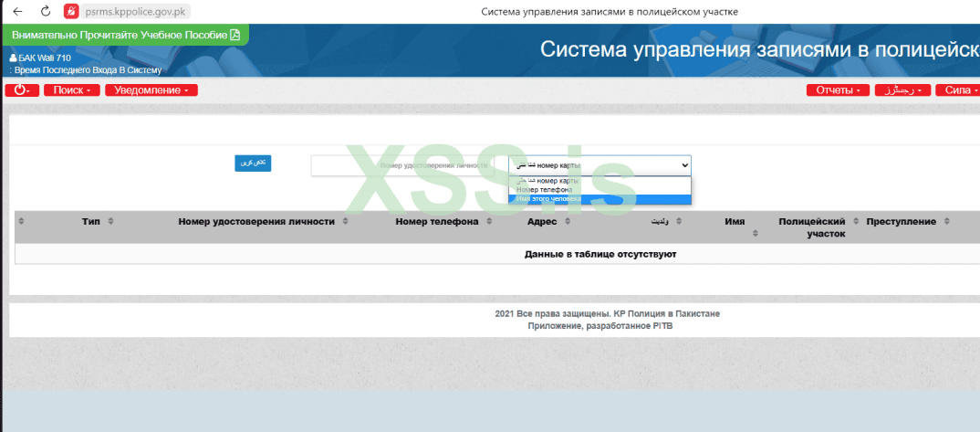Click the sort arrows beside Преступление
This screenshot has height=432, width=980.
pyautogui.click(x=946, y=221)
